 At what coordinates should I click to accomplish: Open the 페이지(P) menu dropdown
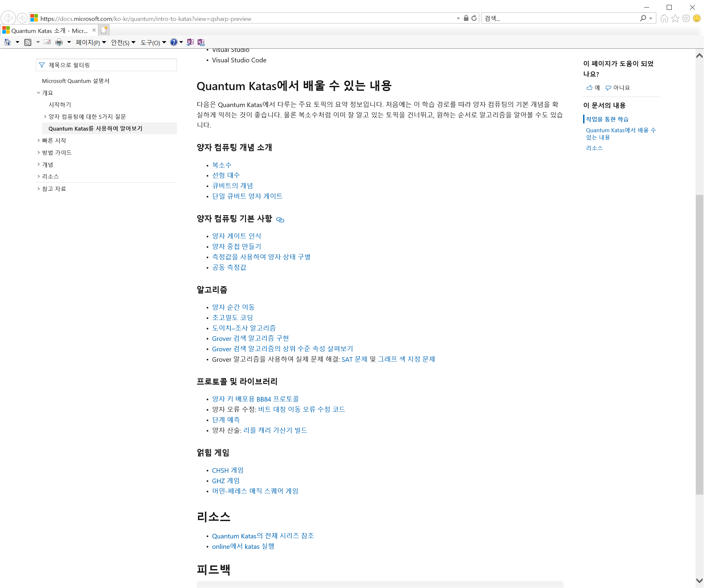pos(90,42)
